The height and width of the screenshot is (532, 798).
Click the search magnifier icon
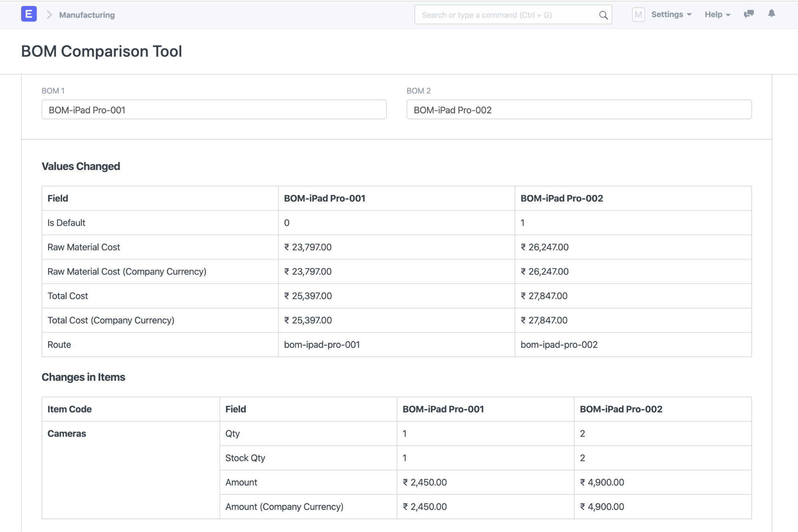tap(603, 15)
